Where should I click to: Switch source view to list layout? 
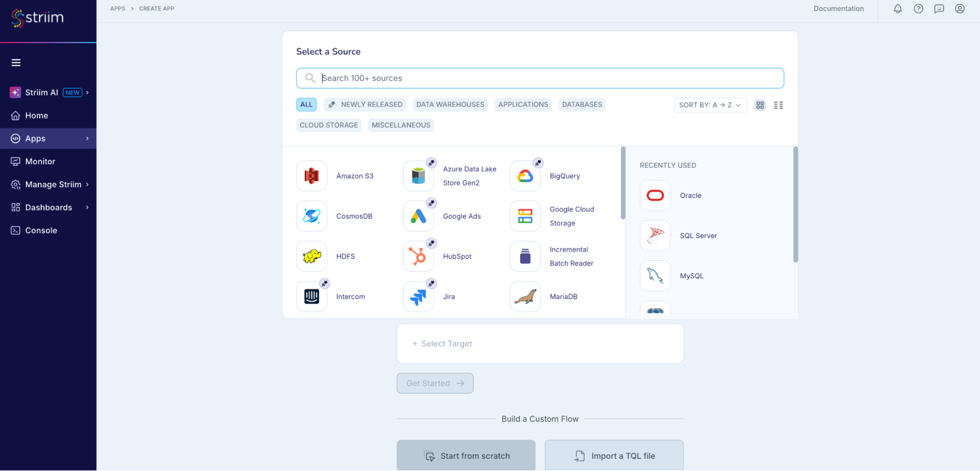(778, 105)
